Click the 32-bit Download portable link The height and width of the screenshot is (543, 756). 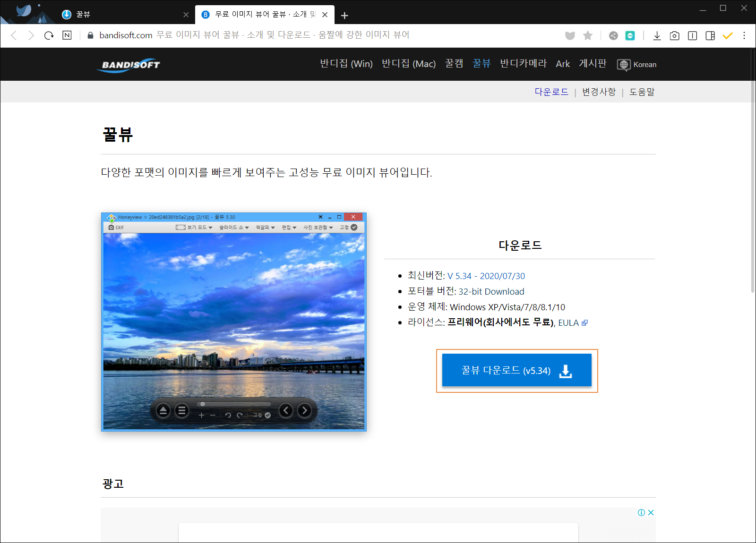(x=491, y=291)
